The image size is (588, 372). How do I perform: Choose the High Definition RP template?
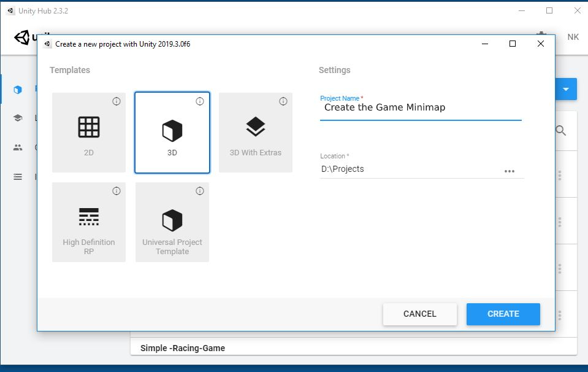click(x=88, y=222)
